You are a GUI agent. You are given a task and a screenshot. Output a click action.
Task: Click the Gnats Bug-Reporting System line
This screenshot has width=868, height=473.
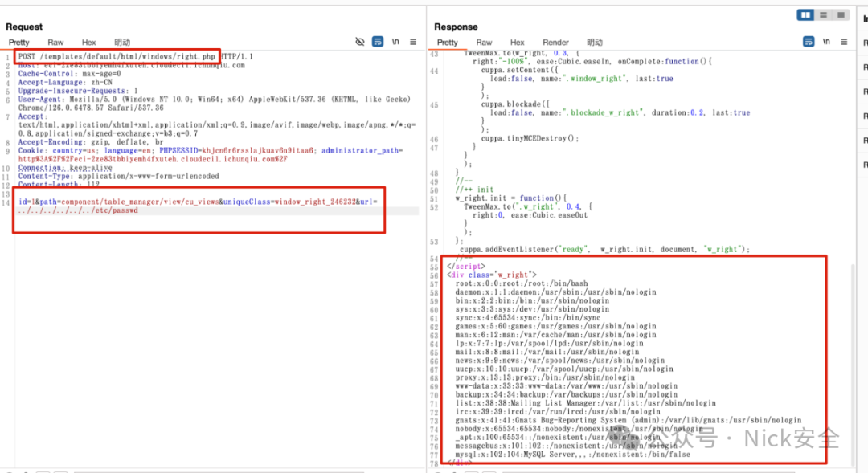628,421
